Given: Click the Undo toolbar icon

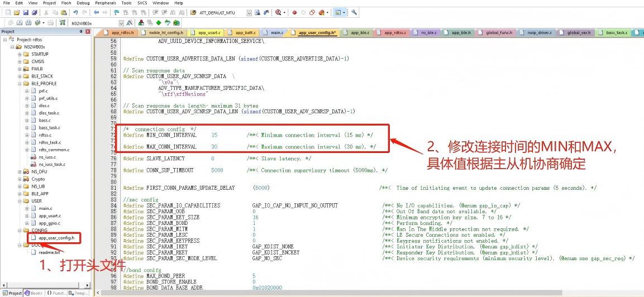Looking at the screenshot, I should click(x=76, y=12).
